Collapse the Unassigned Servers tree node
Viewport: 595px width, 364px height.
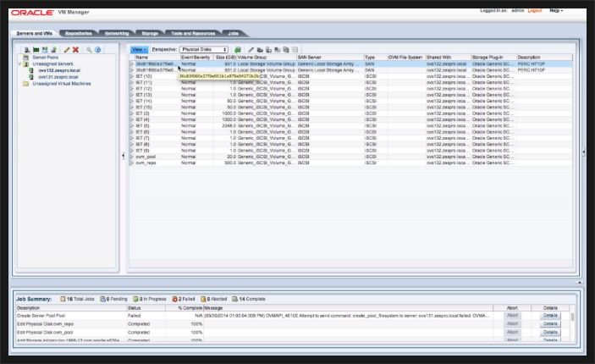19,63
